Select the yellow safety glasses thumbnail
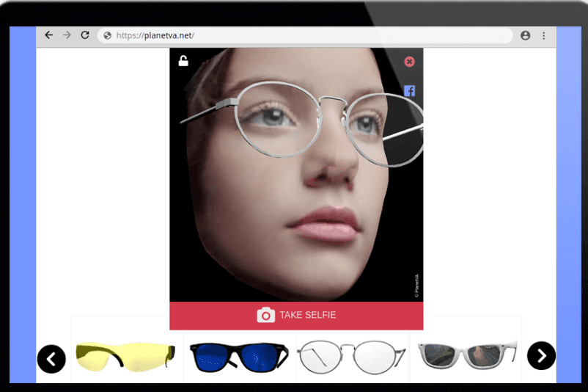The image size is (588, 392). click(125, 356)
